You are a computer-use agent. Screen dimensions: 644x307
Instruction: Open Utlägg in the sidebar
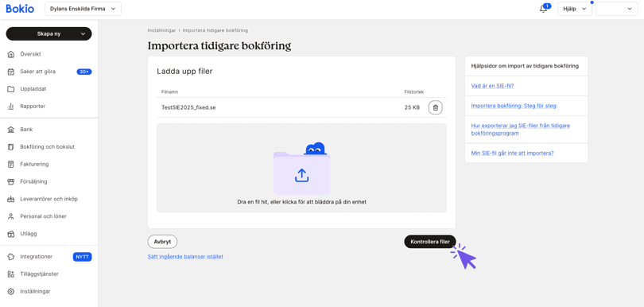click(29, 234)
